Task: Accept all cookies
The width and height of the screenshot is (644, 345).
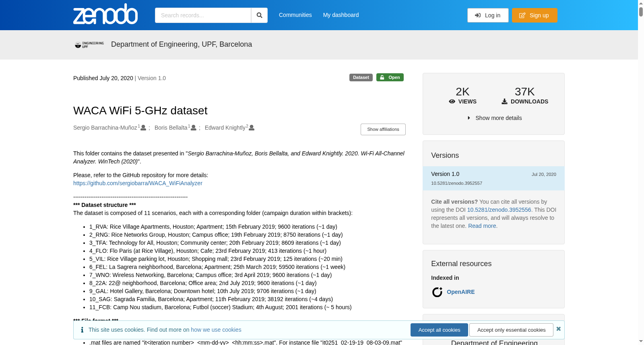Action: [439, 330]
